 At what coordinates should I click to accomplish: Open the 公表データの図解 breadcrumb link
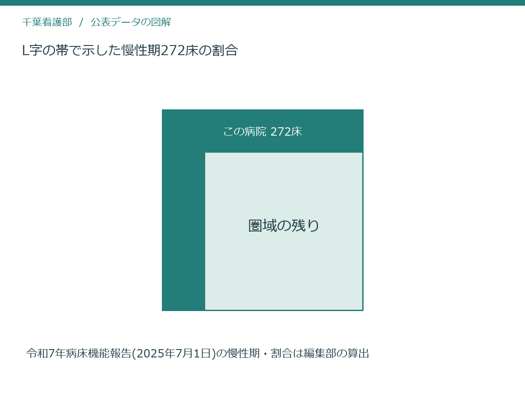coord(131,22)
